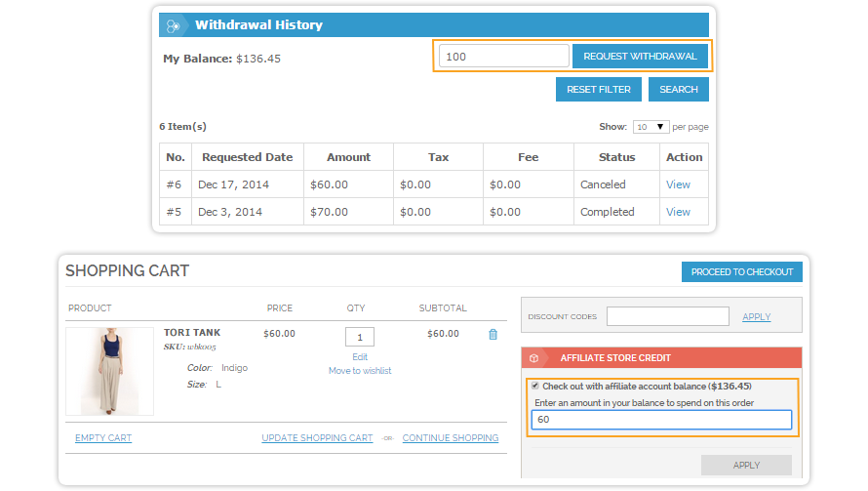Open the Tori Tank product name link

coord(192,333)
